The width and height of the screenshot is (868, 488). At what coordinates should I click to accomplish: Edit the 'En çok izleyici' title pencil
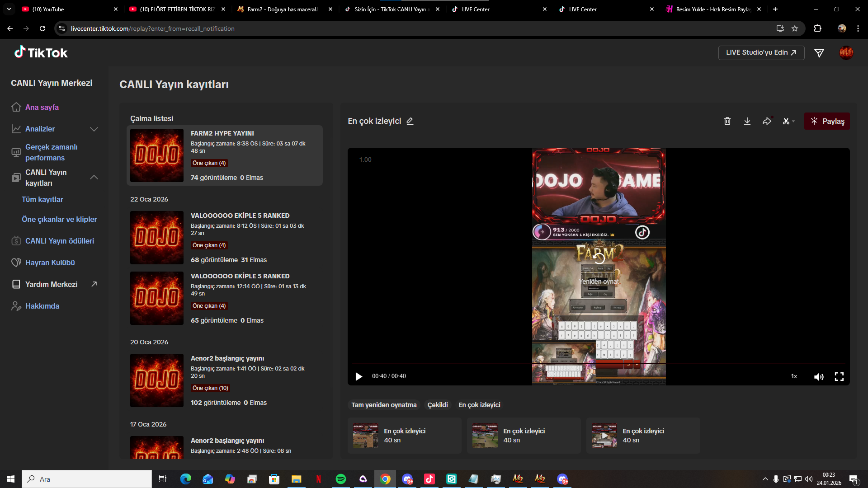coord(410,121)
